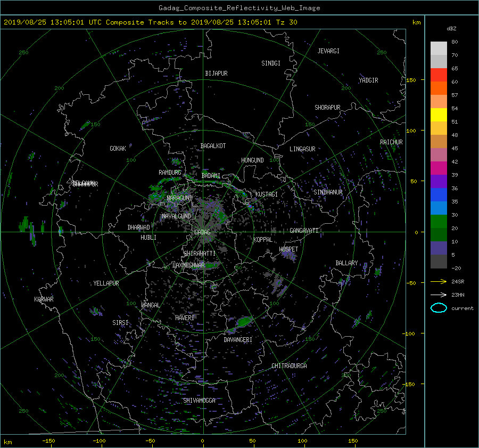Click the HUBLI city label
479x448 pixels.
[148, 237]
